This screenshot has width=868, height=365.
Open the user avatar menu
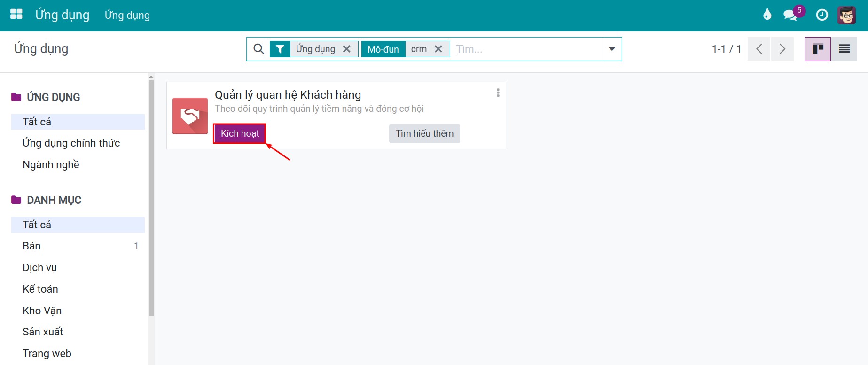pyautogui.click(x=847, y=15)
